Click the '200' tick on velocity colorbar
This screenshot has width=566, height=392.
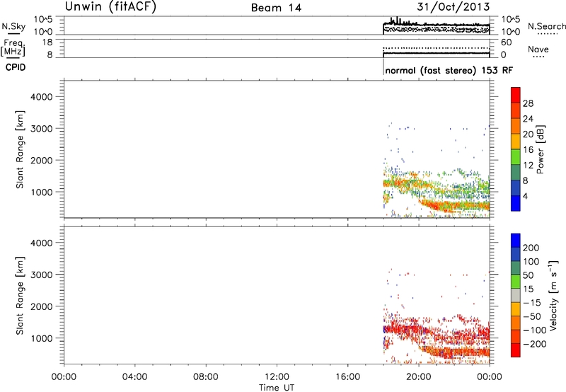(531, 248)
